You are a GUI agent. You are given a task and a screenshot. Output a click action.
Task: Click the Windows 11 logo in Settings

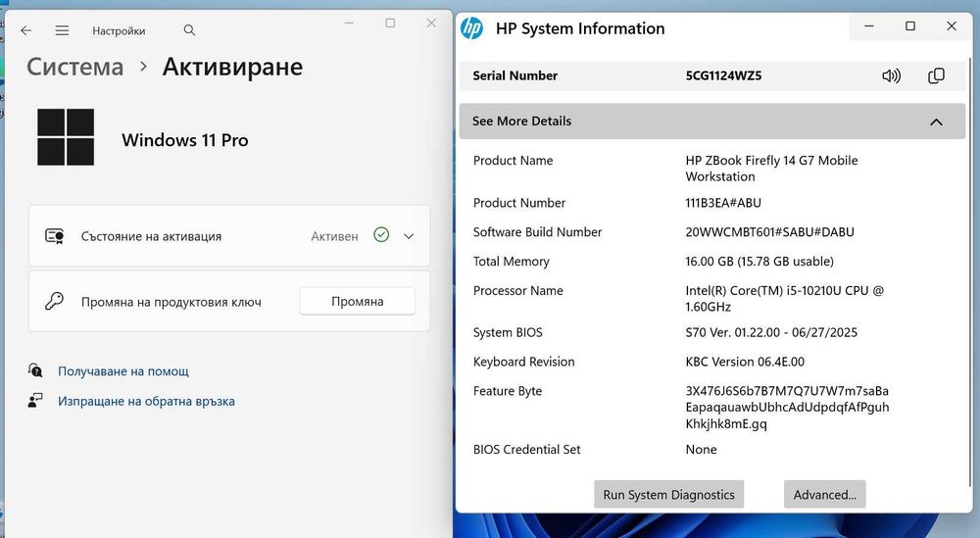click(x=66, y=137)
